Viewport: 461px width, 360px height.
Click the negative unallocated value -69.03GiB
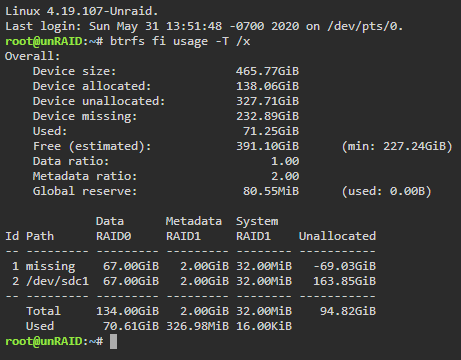345,266
